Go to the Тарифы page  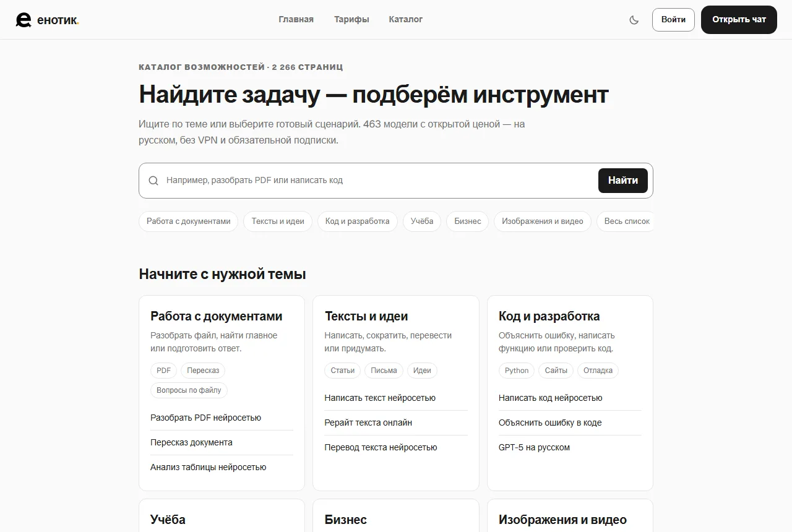click(351, 19)
